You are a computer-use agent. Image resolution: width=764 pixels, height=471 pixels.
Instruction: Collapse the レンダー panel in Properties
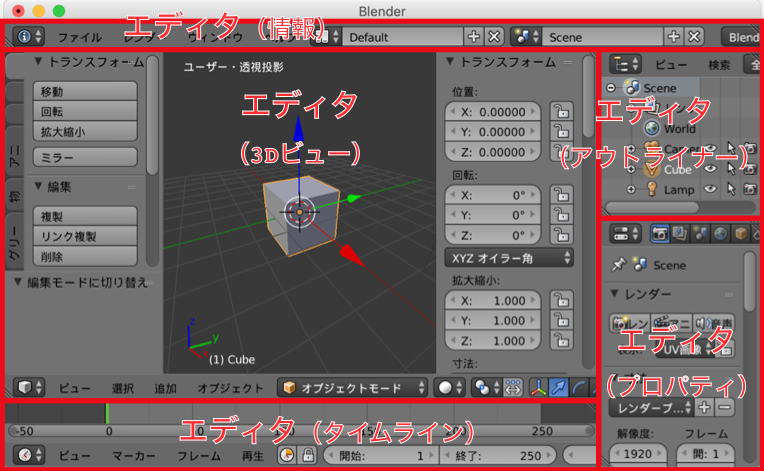coord(615,294)
